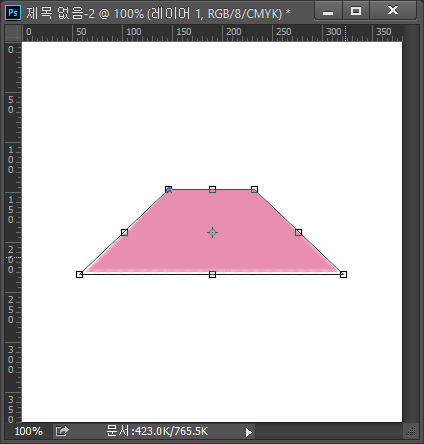The height and width of the screenshot is (444, 424).
Task: Click the 100% zoom level field
Action: 29,431
